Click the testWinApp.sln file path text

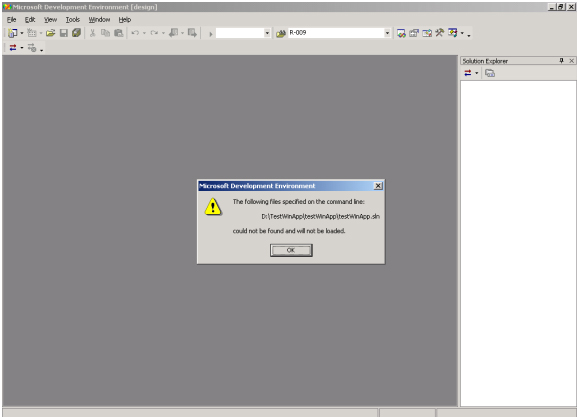(321, 216)
